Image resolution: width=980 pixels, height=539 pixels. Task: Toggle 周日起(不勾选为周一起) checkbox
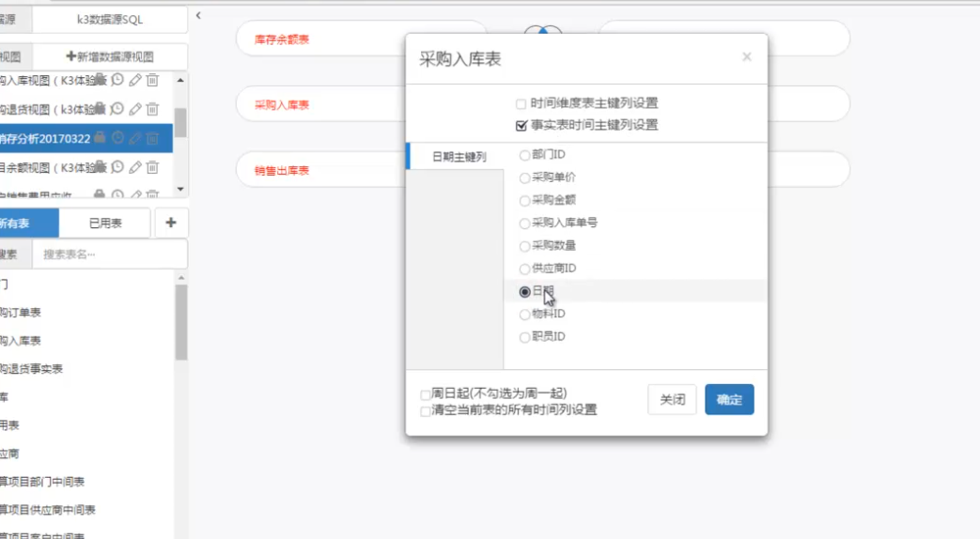pyautogui.click(x=425, y=394)
